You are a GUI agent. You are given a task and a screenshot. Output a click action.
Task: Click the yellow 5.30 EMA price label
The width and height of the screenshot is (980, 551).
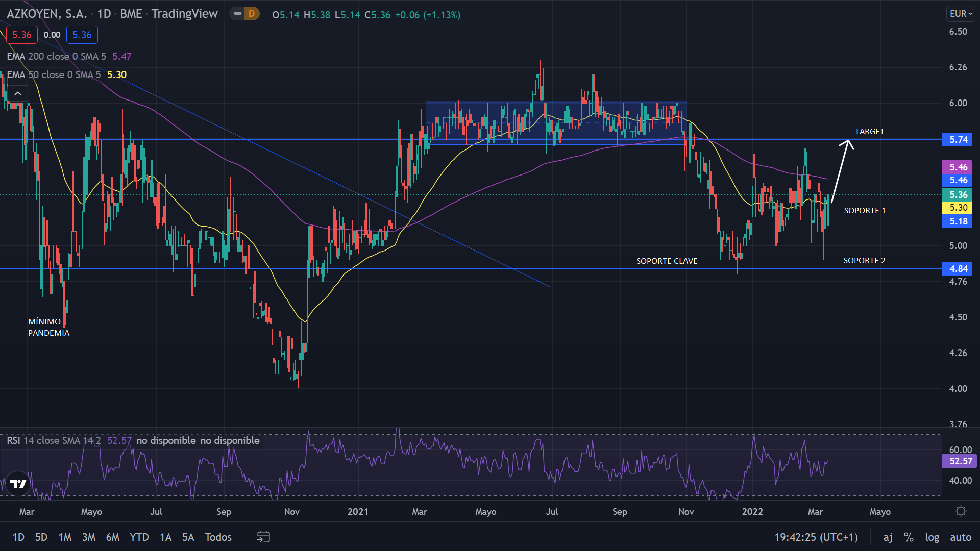coord(958,208)
